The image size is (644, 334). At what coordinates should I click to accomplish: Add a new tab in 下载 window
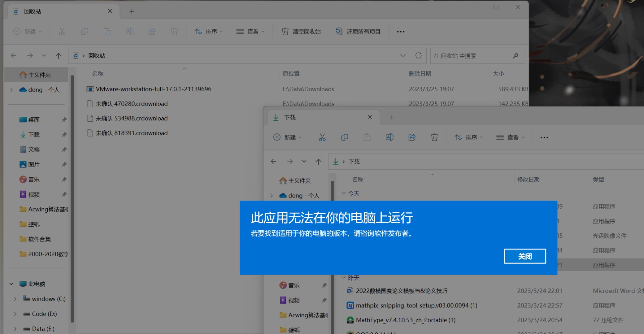[392, 117]
